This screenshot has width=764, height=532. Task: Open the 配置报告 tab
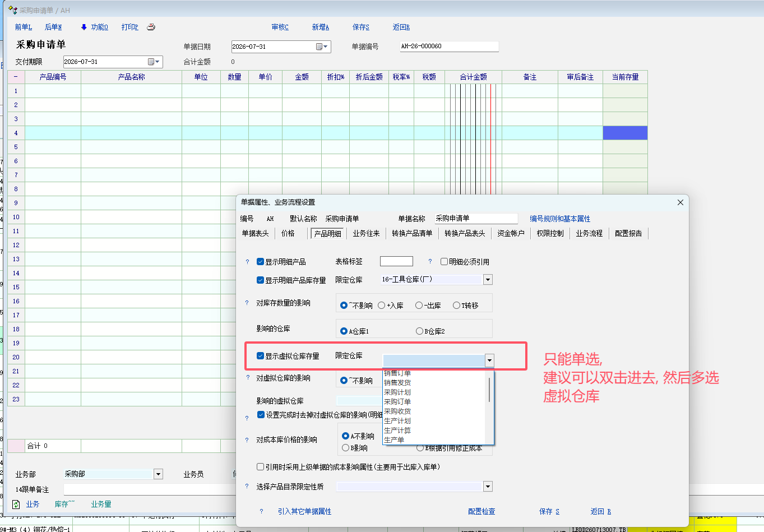pos(629,233)
